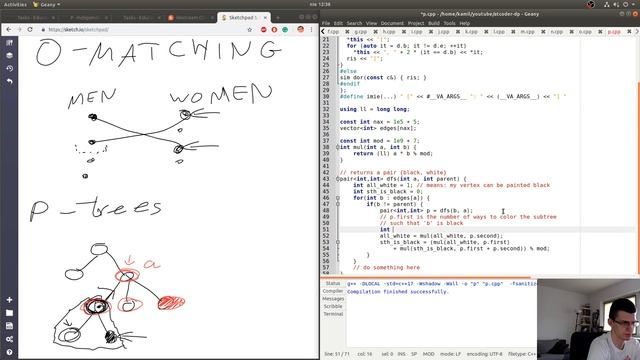Bookmark the page with the star icon
Screen dimensions: 640x360
249,29
